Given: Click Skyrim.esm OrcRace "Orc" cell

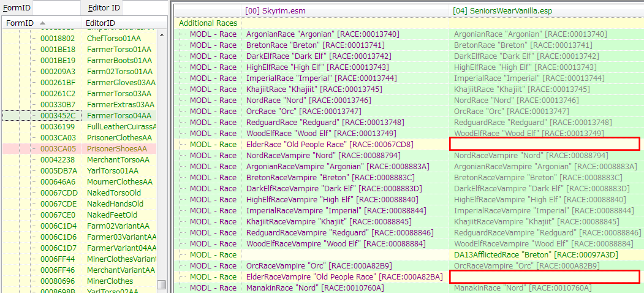Looking at the screenshot, I should (x=303, y=112).
